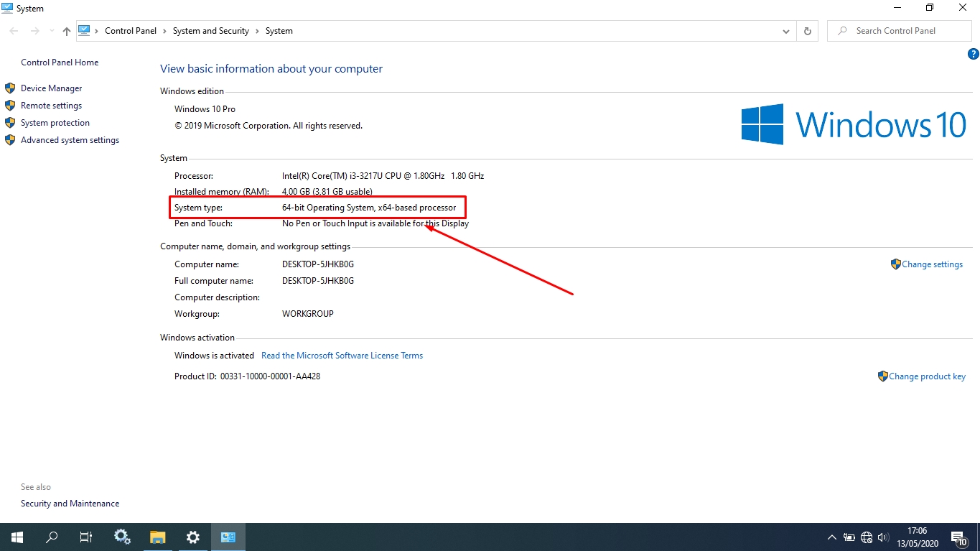
Task: Click the shield icon beside System protection
Action: click(10, 123)
